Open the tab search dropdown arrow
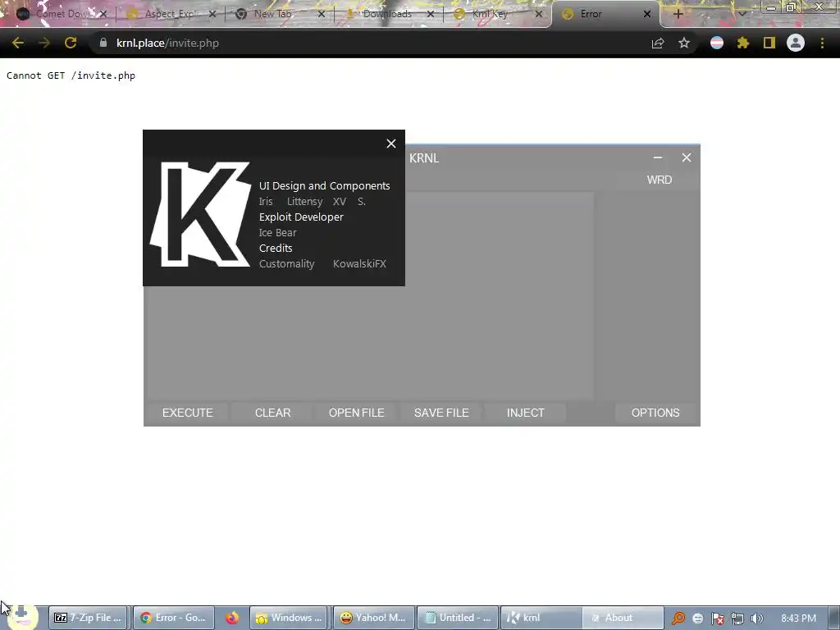This screenshot has width=840, height=630. (x=742, y=15)
